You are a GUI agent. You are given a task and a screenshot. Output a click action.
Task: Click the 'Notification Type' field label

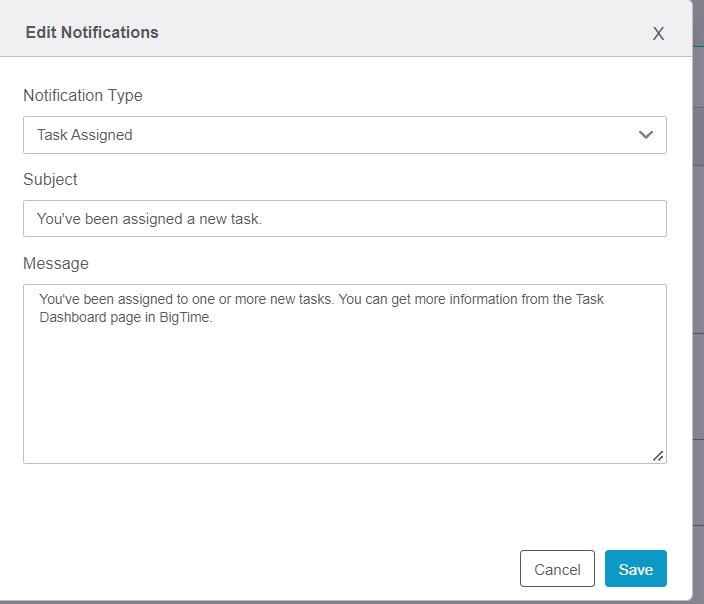83,96
